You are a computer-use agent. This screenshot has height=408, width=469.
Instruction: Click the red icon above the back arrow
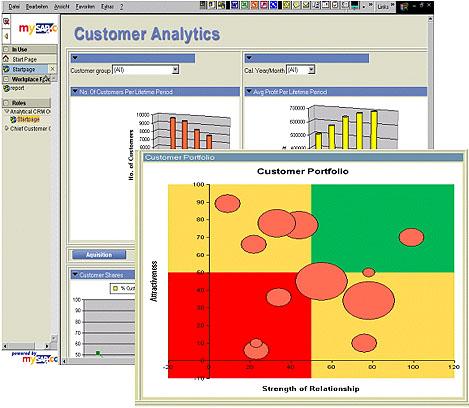(x=6, y=22)
